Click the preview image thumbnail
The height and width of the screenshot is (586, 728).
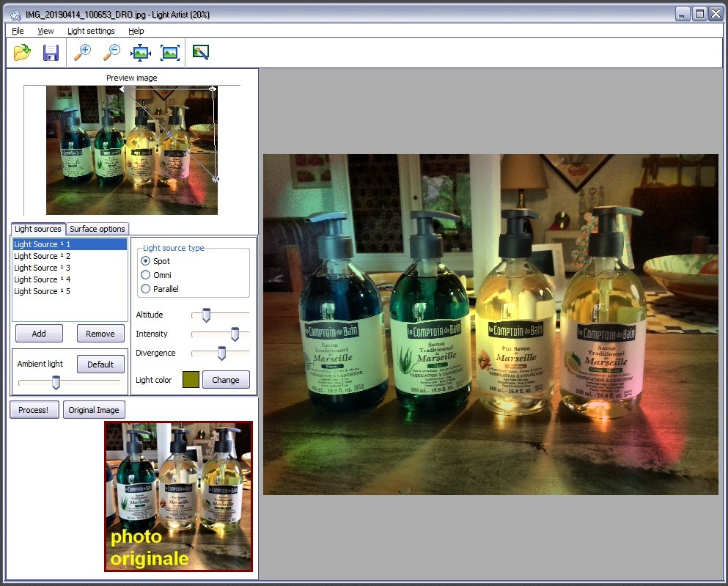[132, 150]
